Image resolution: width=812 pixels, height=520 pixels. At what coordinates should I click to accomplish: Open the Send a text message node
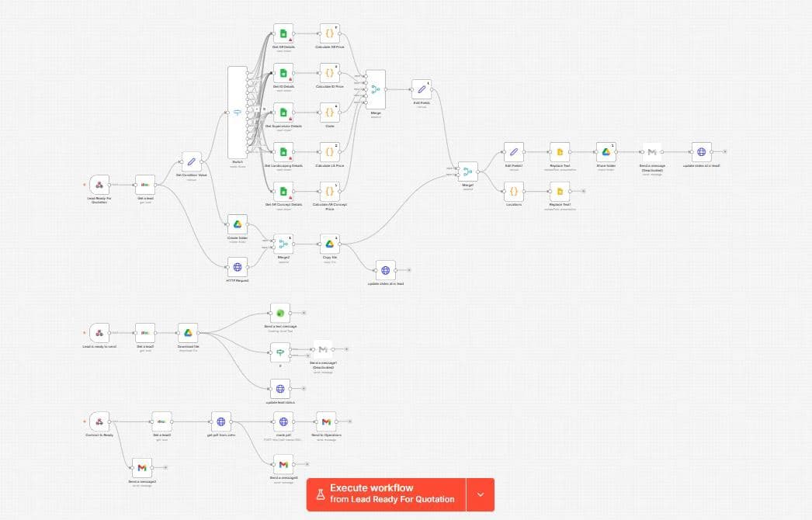280,314
